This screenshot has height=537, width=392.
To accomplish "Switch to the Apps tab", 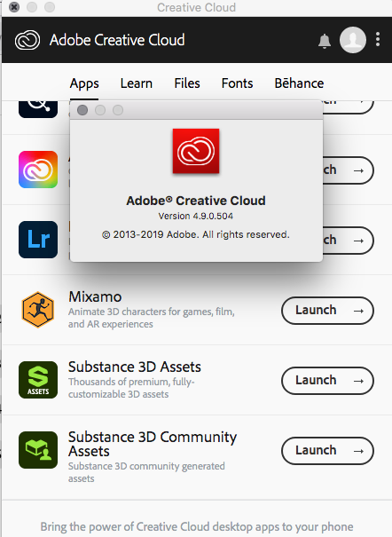I will 84,83.
